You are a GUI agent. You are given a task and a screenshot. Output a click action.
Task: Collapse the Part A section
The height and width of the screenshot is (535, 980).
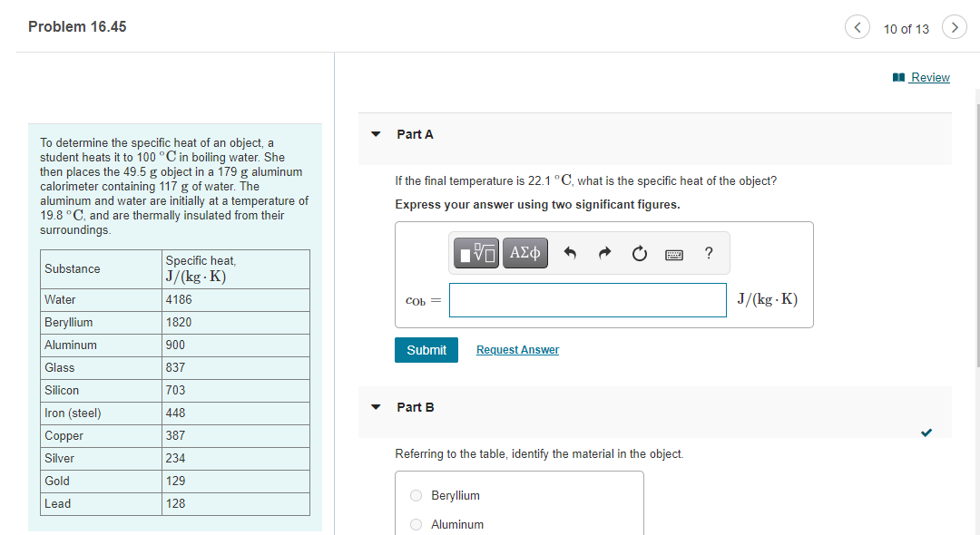click(376, 134)
